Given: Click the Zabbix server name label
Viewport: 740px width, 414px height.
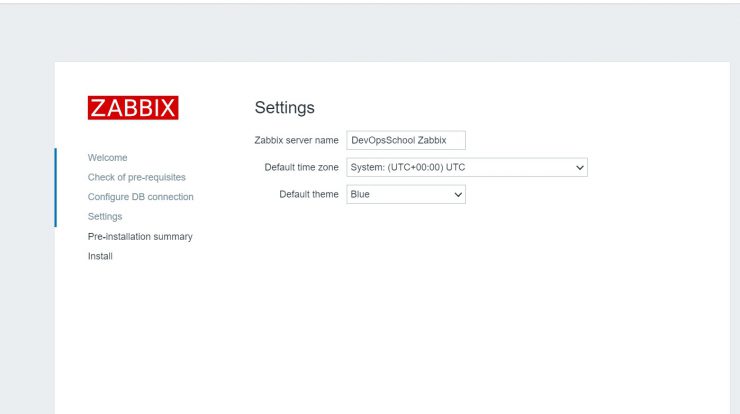Looking at the screenshot, I should click(x=296, y=140).
